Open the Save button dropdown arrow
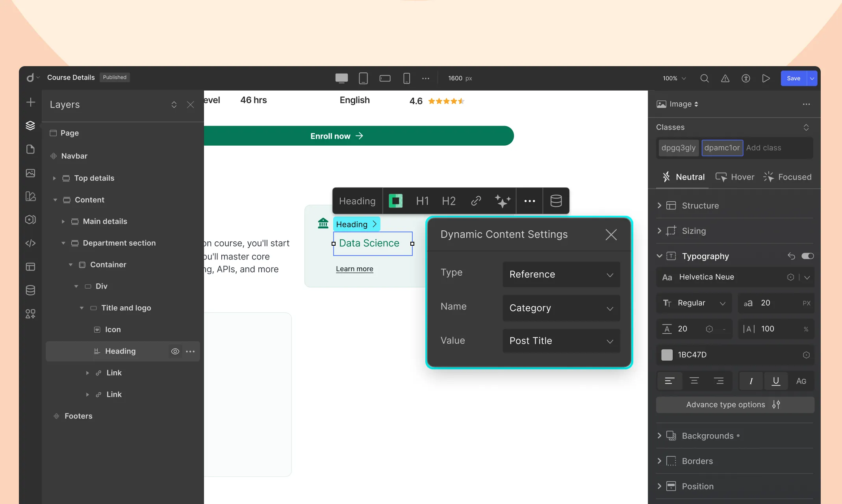This screenshot has width=842, height=504. point(812,78)
